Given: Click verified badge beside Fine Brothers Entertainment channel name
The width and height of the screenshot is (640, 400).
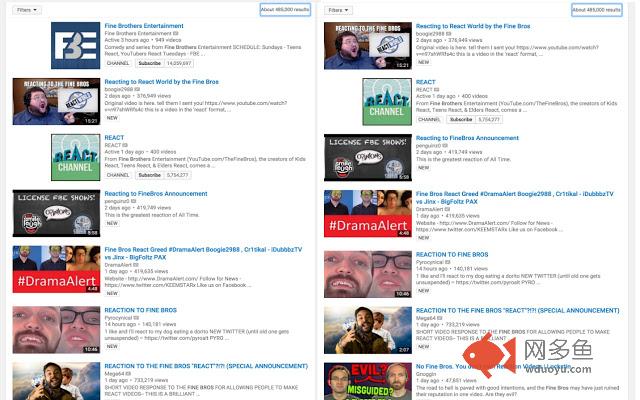Looking at the screenshot, I should (176, 33).
